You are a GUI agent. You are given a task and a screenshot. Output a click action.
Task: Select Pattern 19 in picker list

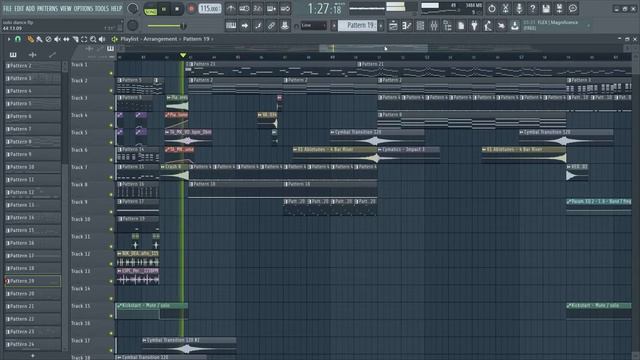tap(33, 281)
